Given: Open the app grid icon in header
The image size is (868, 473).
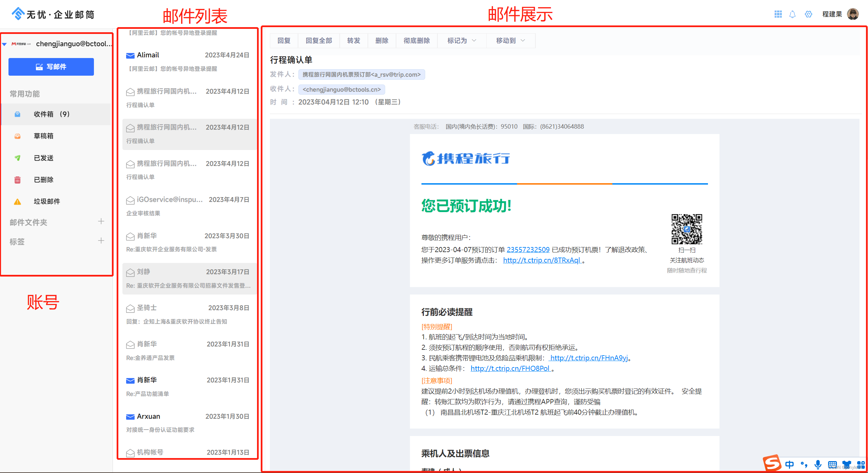Looking at the screenshot, I should [778, 14].
